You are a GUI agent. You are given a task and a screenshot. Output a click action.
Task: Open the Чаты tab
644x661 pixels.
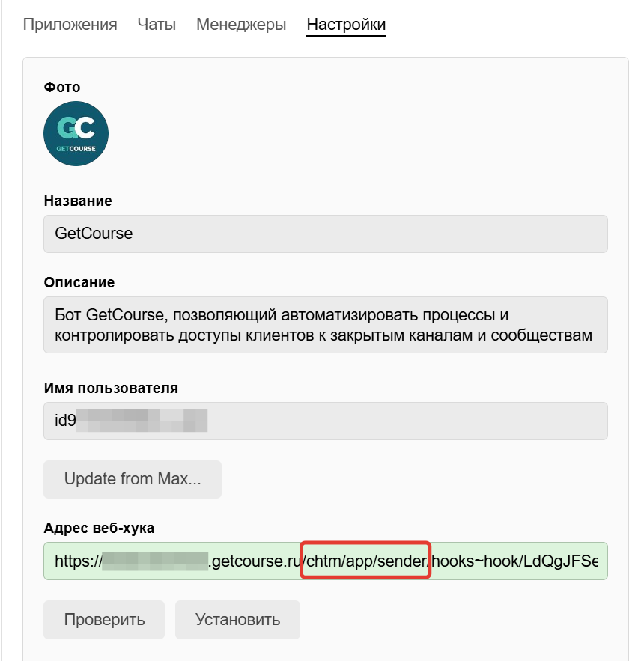click(156, 24)
